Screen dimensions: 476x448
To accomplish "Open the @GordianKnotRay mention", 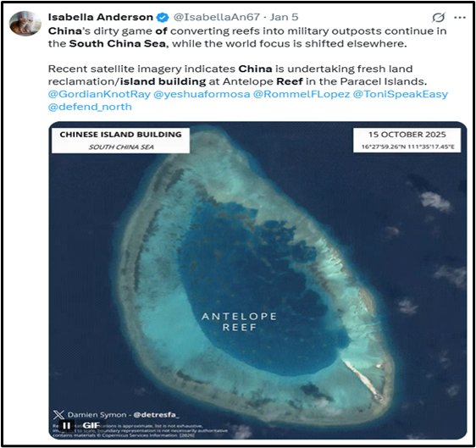I will (x=99, y=94).
